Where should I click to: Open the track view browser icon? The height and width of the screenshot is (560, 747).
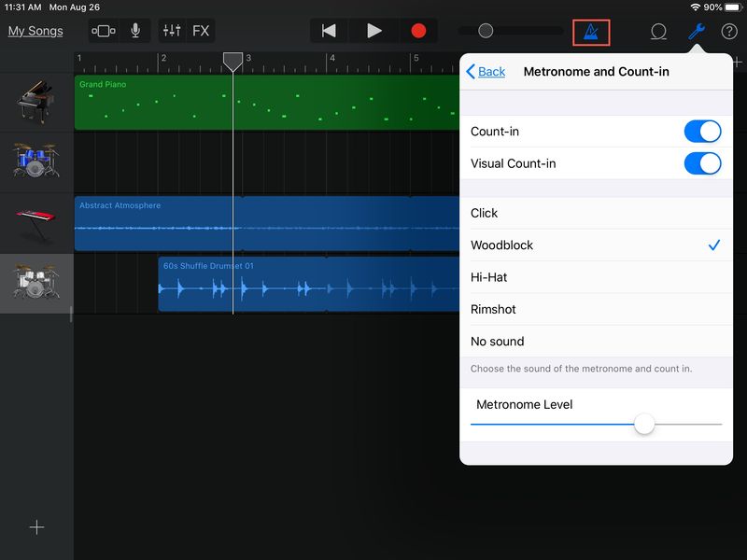[104, 31]
